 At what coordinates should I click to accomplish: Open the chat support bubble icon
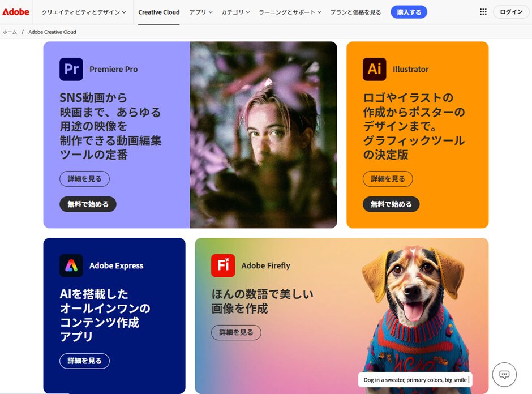point(504,375)
